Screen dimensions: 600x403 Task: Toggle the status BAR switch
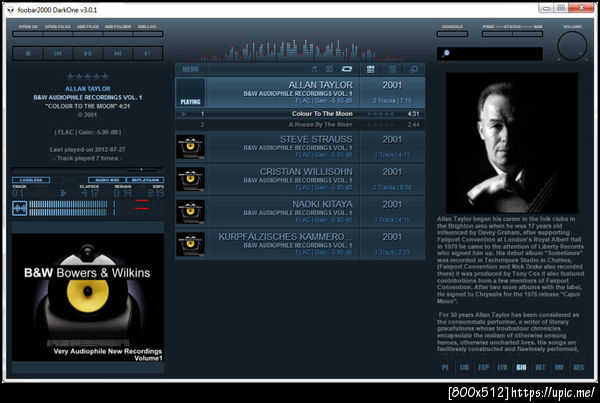(x=527, y=34)
